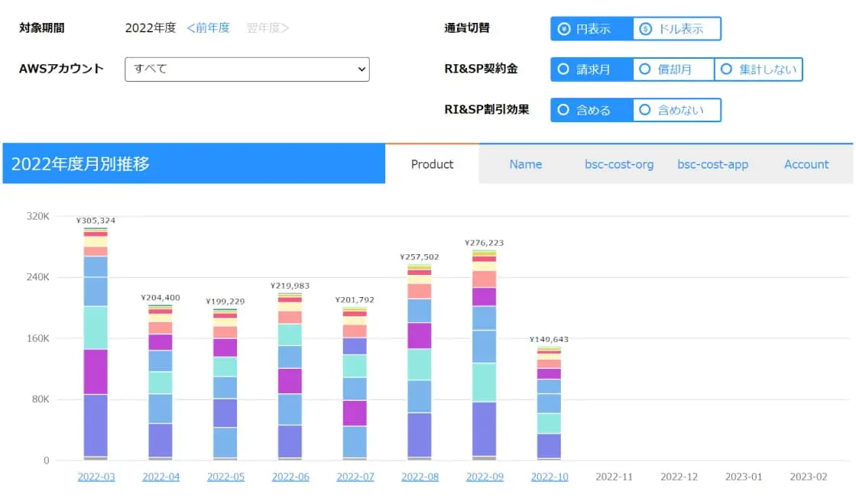Click the ¥199,229 total label
The image size is (856, 504).
coord(225,301)
